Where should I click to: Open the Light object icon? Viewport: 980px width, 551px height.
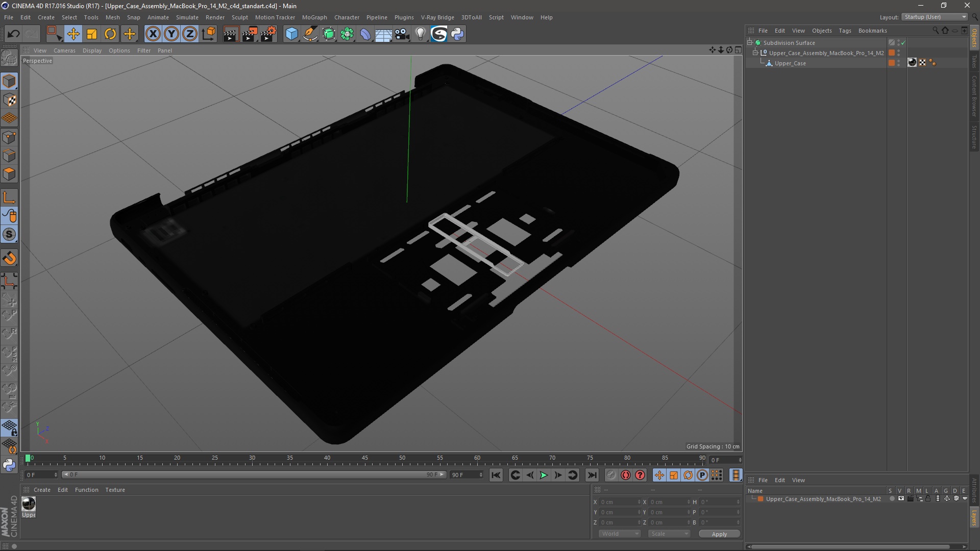420,34
